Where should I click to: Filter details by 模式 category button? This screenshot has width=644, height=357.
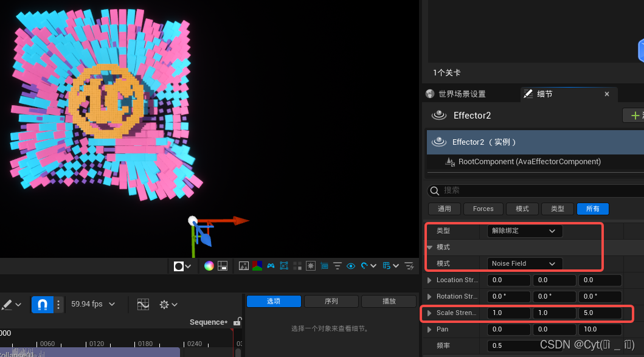(x=522, y=209)
